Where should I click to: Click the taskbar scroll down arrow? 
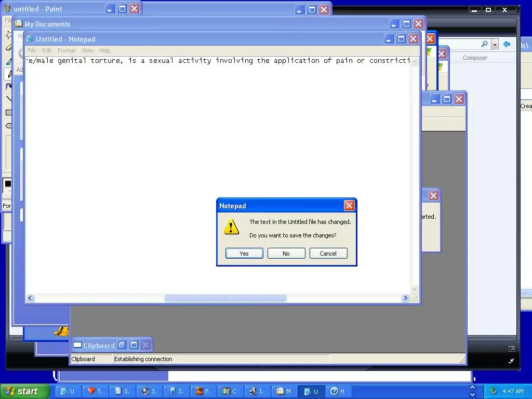472,395
